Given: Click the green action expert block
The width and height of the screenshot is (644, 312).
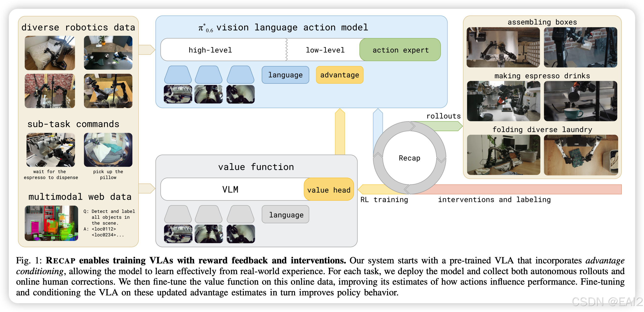Looking at the screenshot, I should 400,50.
